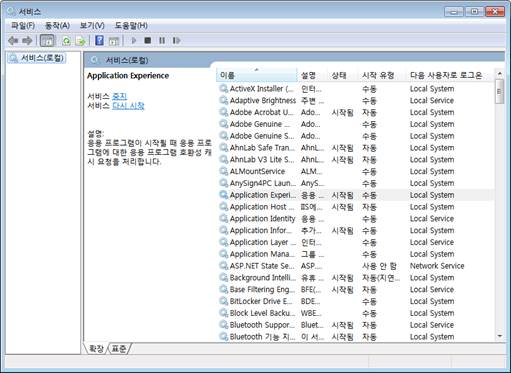Open the 동작(A) menu
This screenshot has height=373, width=511.
[x=57, y=25]
